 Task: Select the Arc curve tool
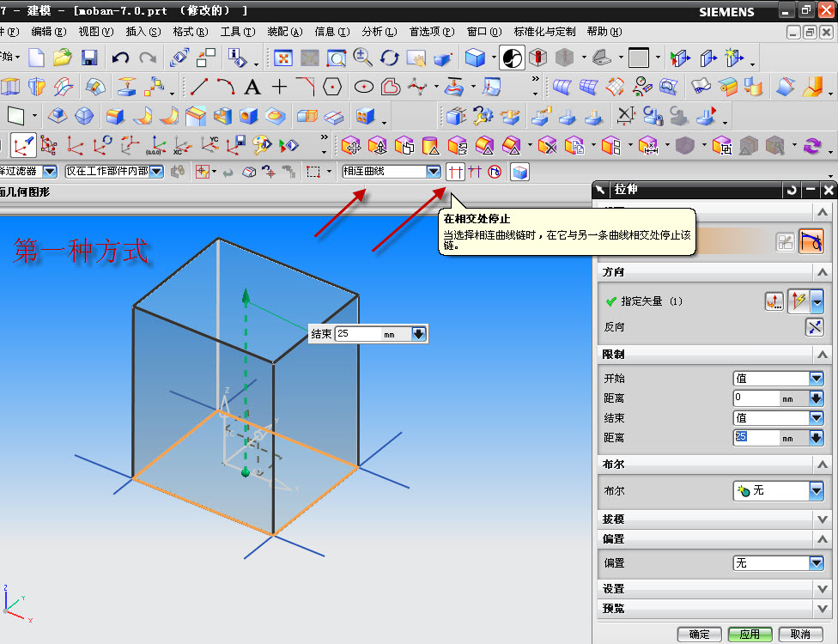(226, 86)
